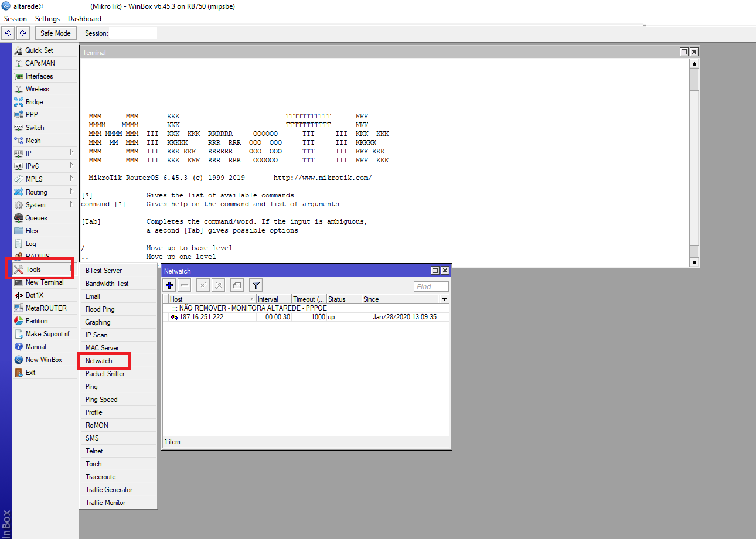Click the Enable checkmark icon in Netwatch
Screen dimensions: 756x539
[x=203, y=285]
